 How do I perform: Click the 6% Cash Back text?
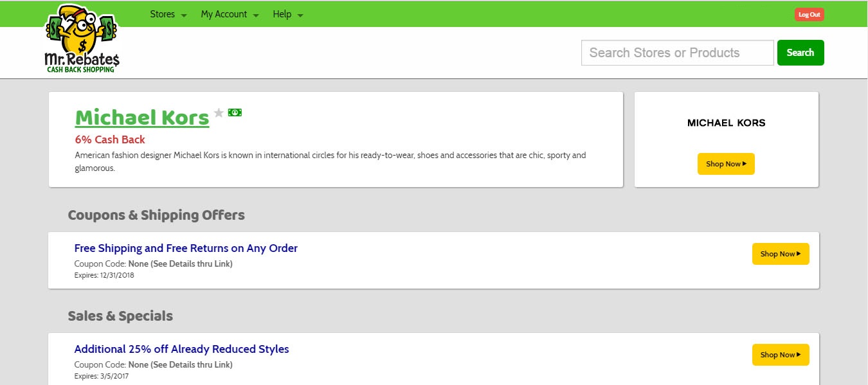(110, 139)
